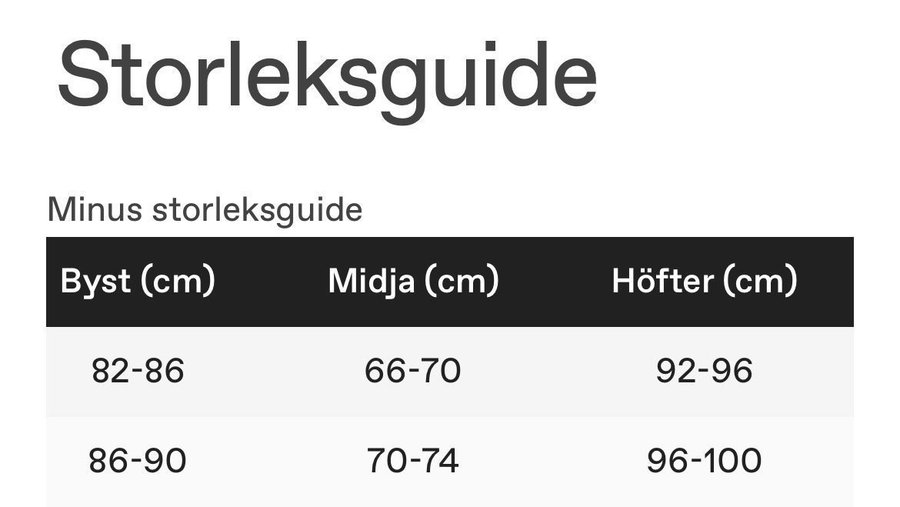This screenshot has height=507, width=900.
Task: Click bust measurement 86-90
Action: pyautogui.click(x=138, y=461)
